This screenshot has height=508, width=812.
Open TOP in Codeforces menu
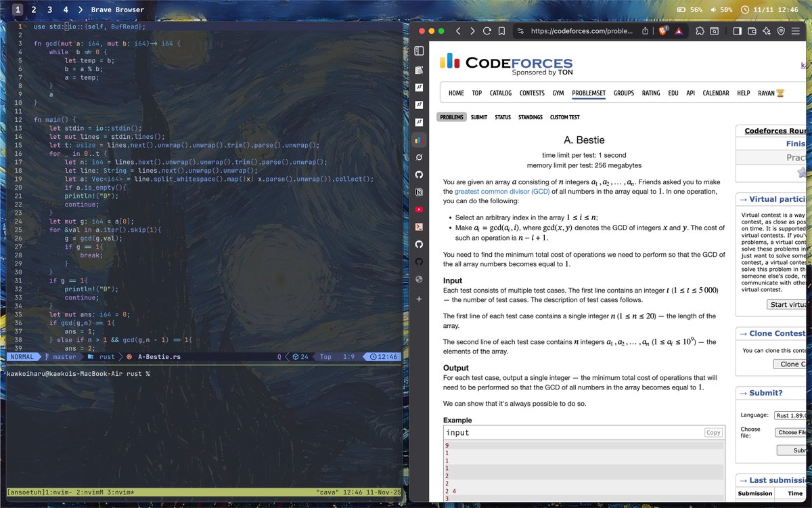(x=477, y=93)
